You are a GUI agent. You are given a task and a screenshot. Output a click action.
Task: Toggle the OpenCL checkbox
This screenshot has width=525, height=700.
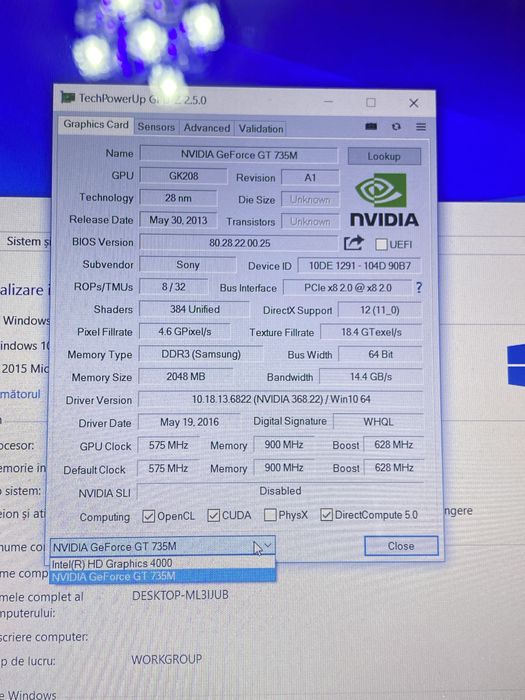point(148,517)
